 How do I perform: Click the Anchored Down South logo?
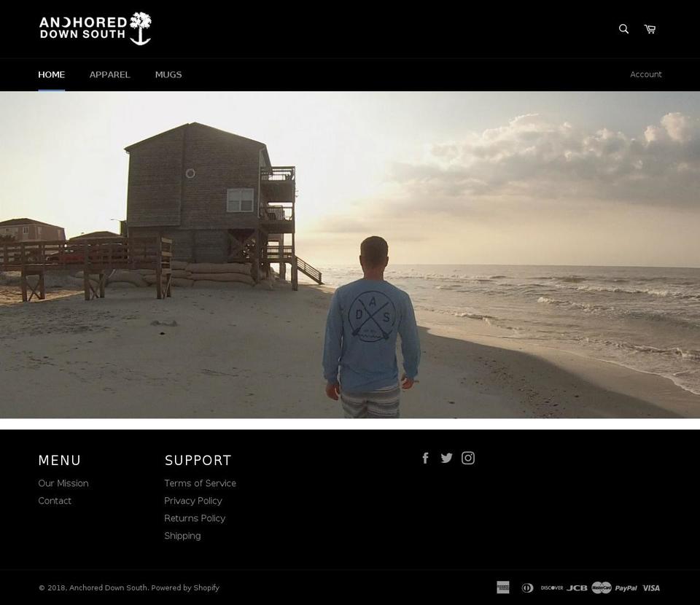[x=95, y=28]
